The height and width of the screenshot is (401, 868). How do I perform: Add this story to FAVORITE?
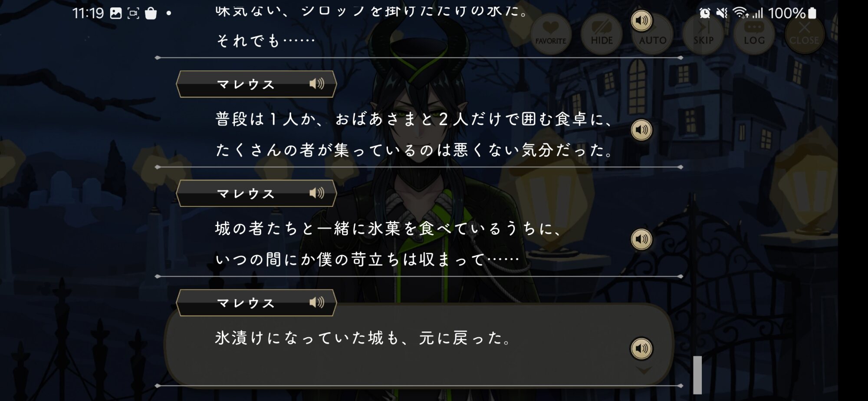tap(551, 34)
